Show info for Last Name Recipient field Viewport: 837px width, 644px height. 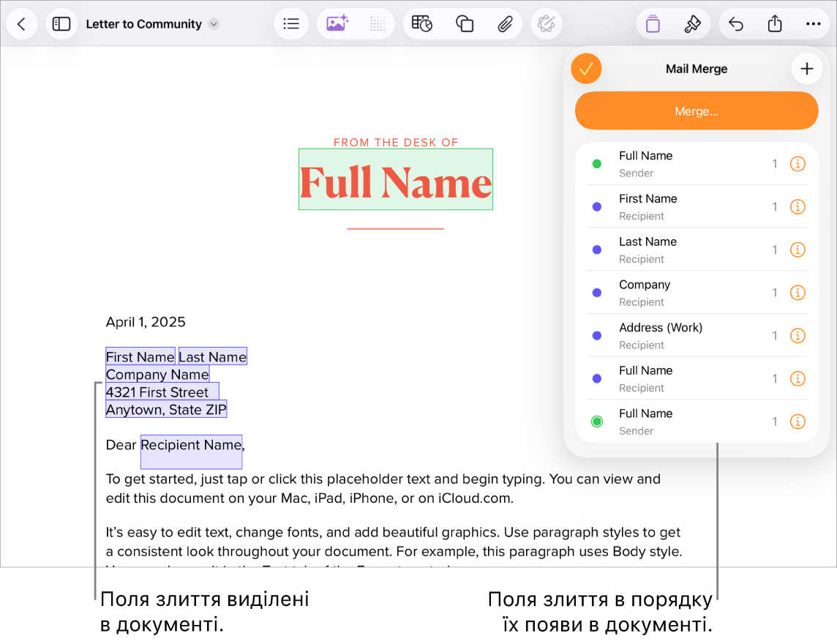pyautogui.click(x=797, y=250)
